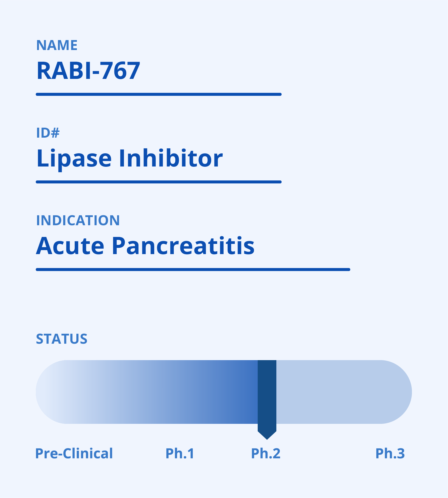
Task: Click the rounded left end of status bar
Action: click(x=51, y=392)
